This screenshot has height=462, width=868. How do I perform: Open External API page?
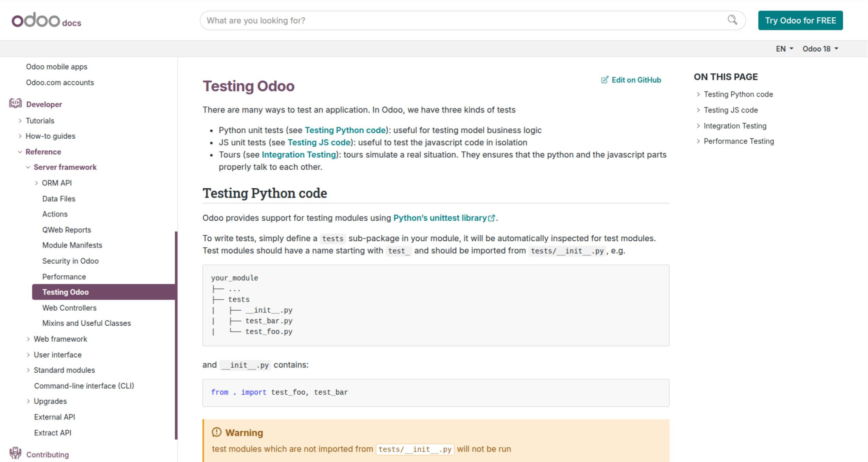pos(54,417)
